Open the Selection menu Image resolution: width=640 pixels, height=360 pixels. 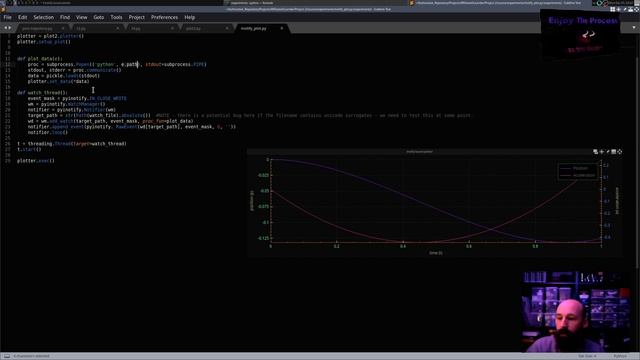click(44, 18)
